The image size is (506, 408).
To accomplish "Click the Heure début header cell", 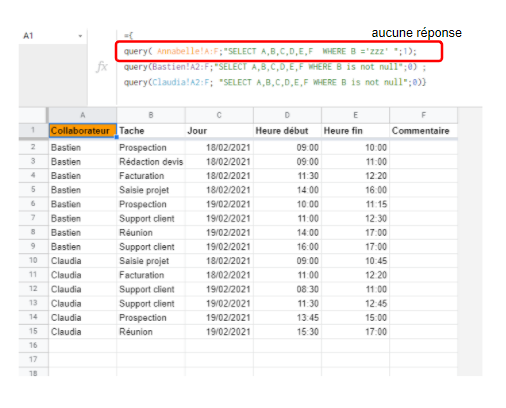I will pyautogui.click(x=287, y=130).
